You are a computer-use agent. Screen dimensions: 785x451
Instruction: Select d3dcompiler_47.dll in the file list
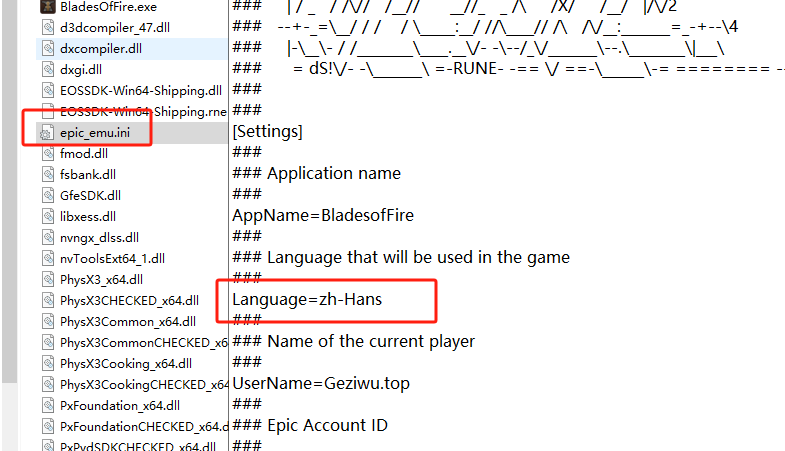[115, 28]
